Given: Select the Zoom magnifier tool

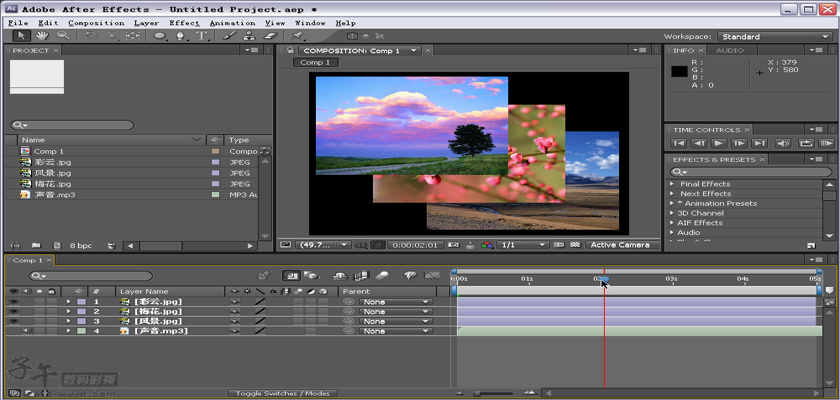Looking at the screenshot, I should pyautogui.click(x=63, y=36).
